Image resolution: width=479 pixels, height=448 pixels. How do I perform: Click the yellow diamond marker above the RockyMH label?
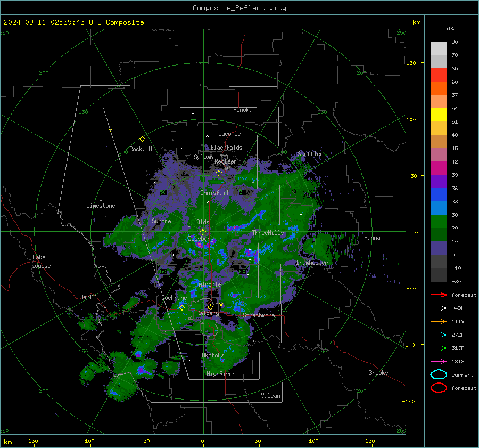coord(142,139)
